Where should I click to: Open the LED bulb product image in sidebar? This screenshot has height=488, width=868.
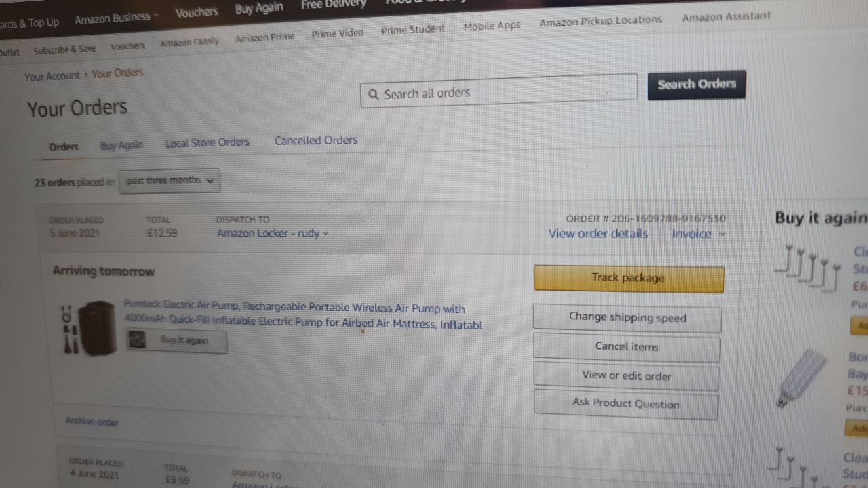pos(808,378)
